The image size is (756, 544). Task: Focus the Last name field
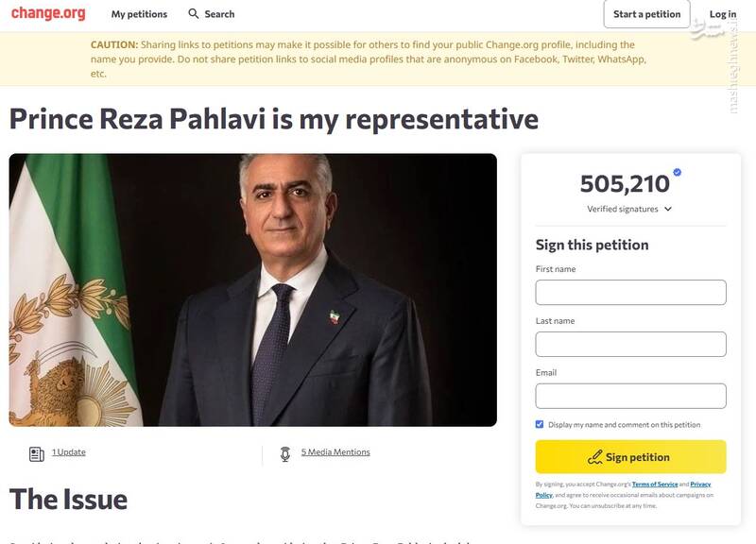(630, 344)
